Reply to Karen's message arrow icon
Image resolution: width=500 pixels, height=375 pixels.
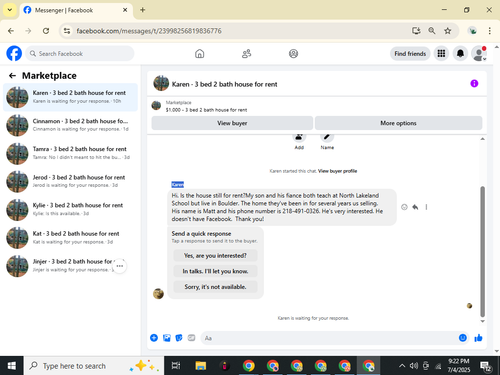point(415,207)
